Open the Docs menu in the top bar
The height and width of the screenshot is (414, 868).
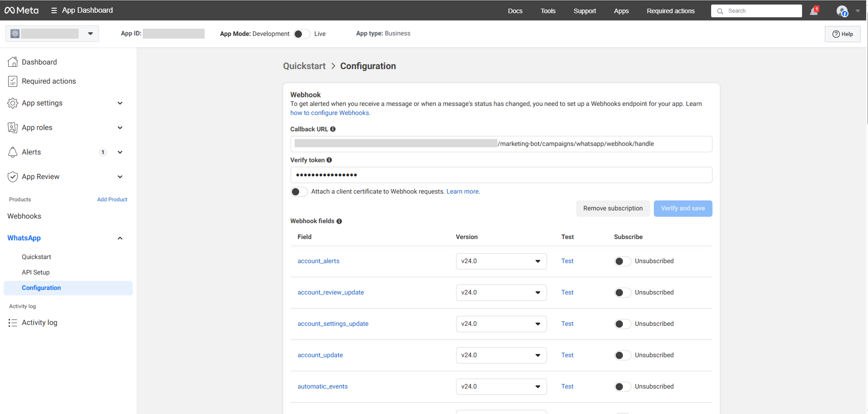coord(515,10)
